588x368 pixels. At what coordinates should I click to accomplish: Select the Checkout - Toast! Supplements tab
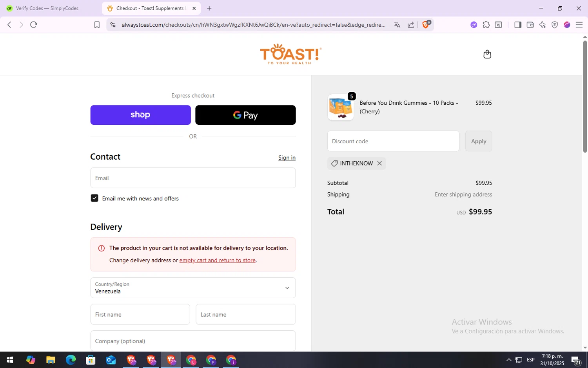[x=151, y=8]
